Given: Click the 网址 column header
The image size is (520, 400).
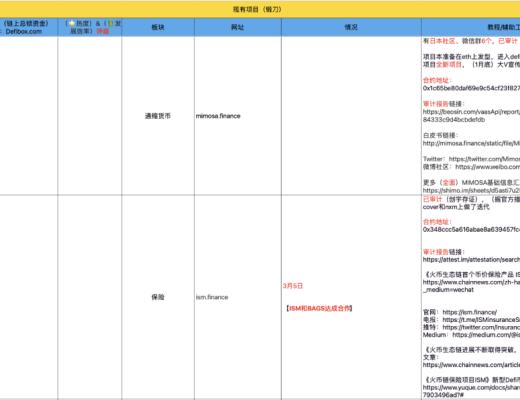Looking at the screenshot, I should (x=238, y=27).
